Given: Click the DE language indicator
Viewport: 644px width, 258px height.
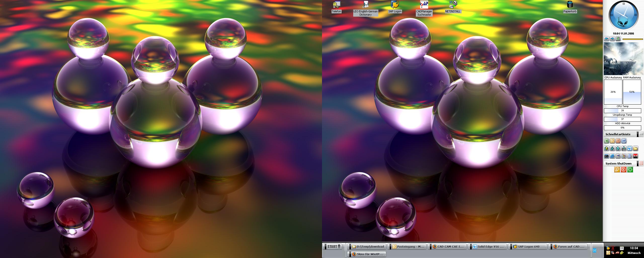Looking at the screenshot, I should pyautogui.click(x=595, y=250).
